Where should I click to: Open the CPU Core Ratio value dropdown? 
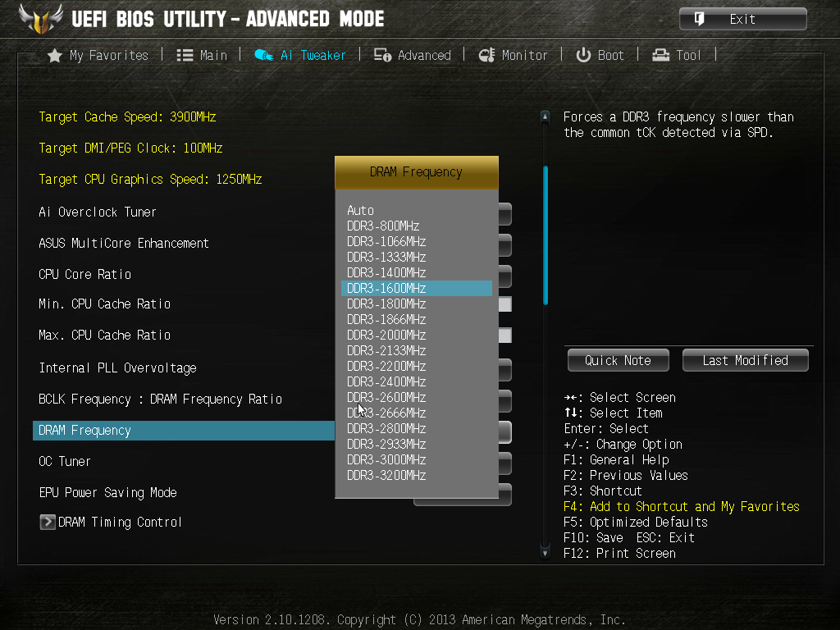[504, 276]
